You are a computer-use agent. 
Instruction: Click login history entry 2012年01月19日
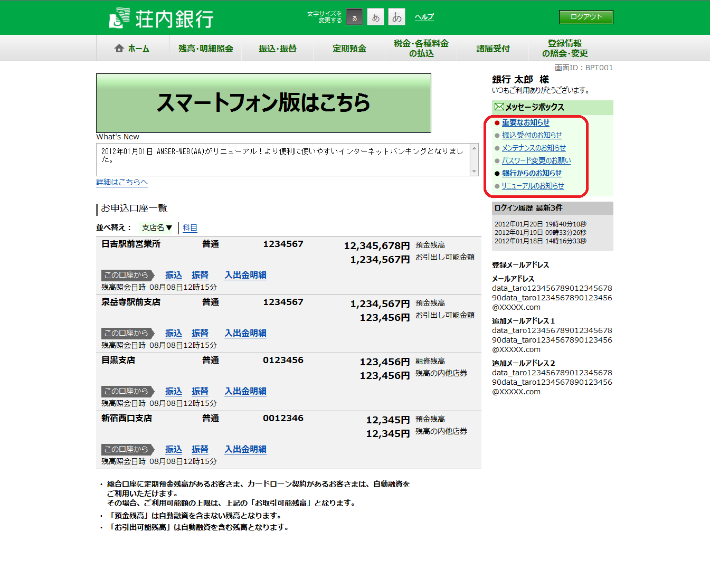click(541, 233)
